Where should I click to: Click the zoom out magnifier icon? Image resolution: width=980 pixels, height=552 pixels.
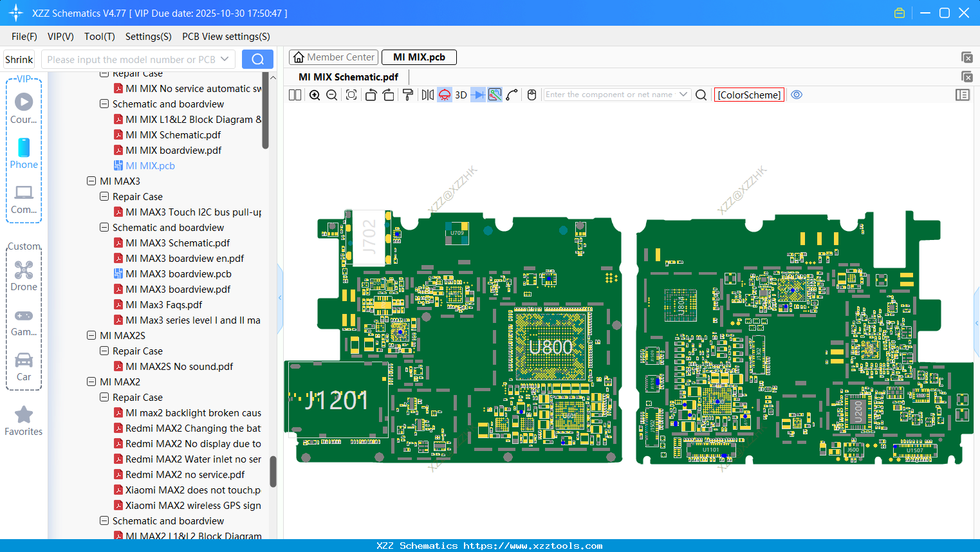coord(332,95)
